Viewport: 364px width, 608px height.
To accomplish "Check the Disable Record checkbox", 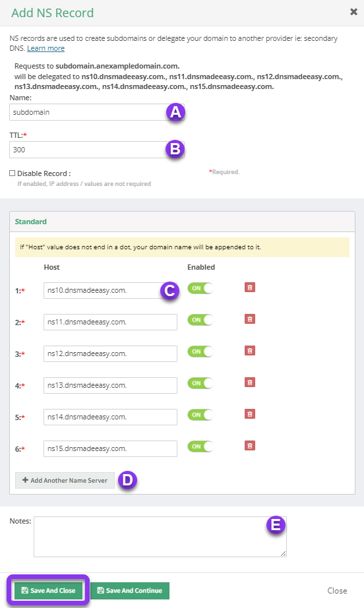I will [13, 173].
